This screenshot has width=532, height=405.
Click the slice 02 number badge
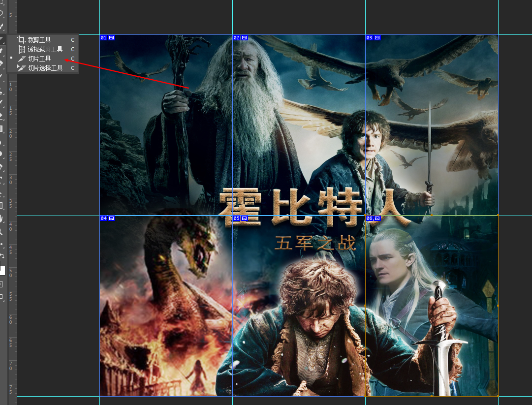coord(237,38)
